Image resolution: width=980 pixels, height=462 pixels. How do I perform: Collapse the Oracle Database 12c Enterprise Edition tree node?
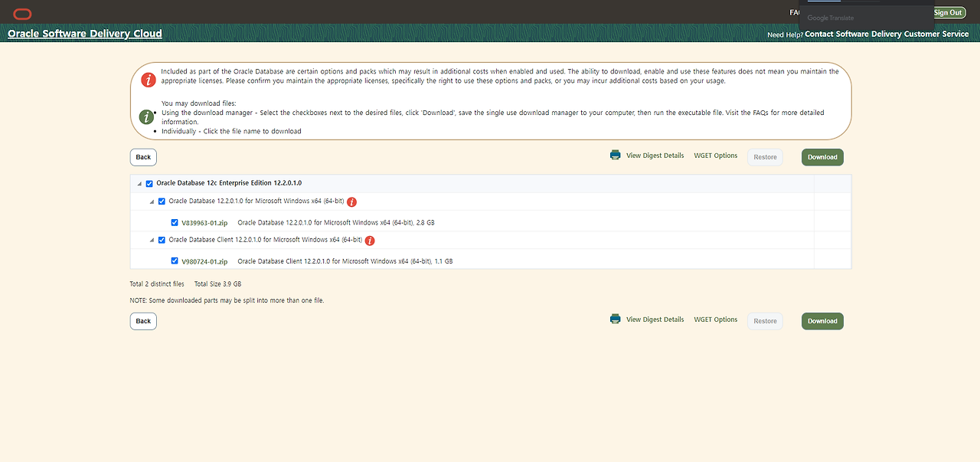click(x=139, y=184)
